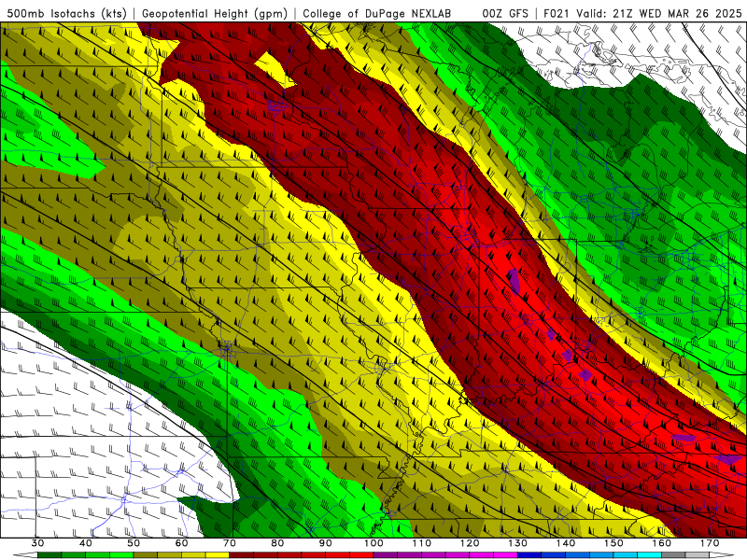Image resolution: width=747 pixels, height=560 pixels.
Task: Click the '150' color bar label
Action: tap(613, 543)
